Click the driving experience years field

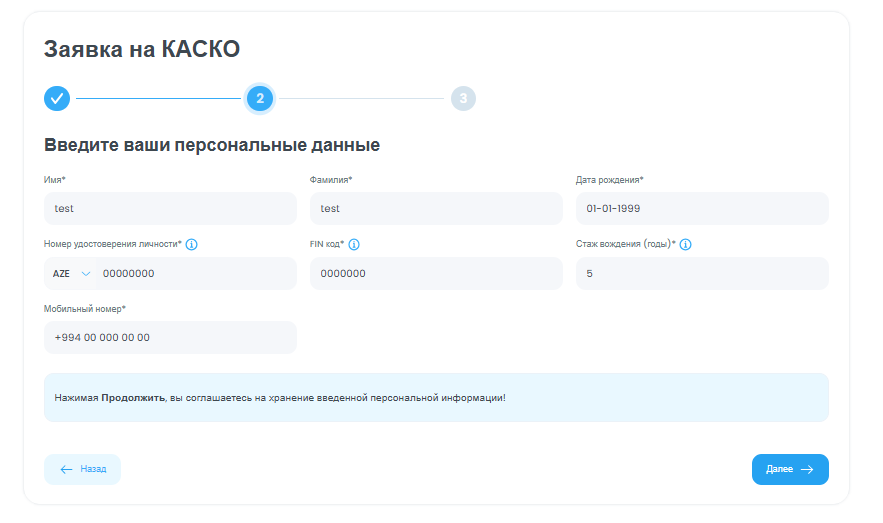click(x=702, y=273)
